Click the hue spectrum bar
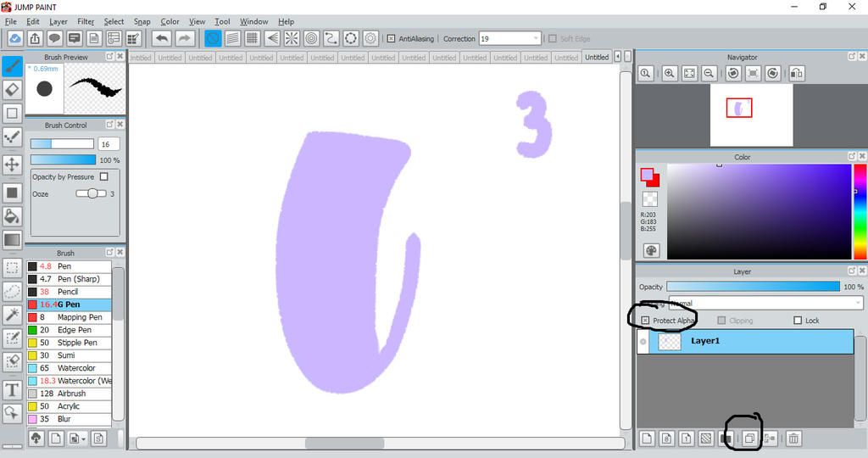Viewport: 868px width, 458px height. coord(860,211)
